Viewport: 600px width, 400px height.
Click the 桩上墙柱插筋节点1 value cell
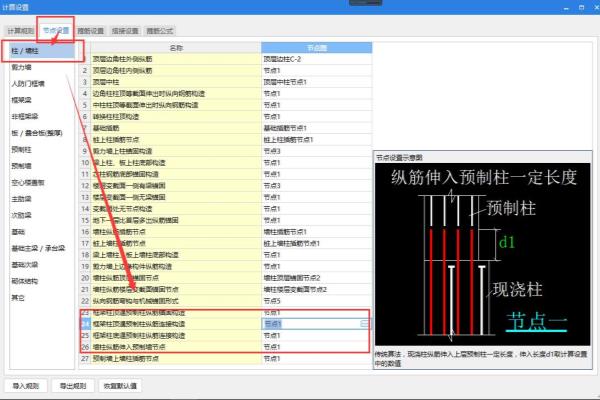pos(316,243)
